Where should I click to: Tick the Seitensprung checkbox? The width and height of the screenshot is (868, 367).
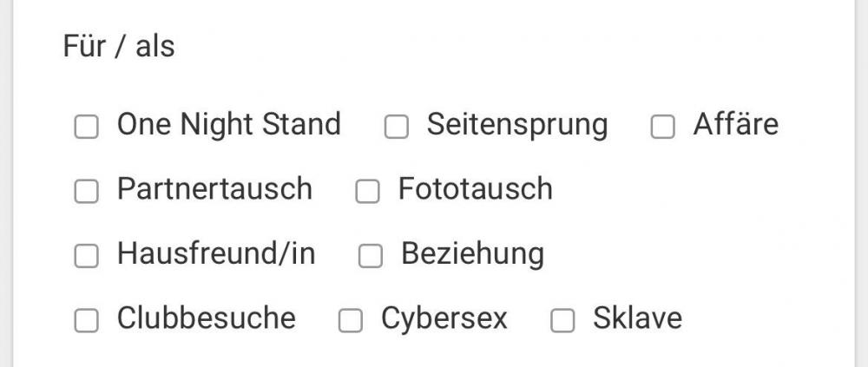click(396, 127)
